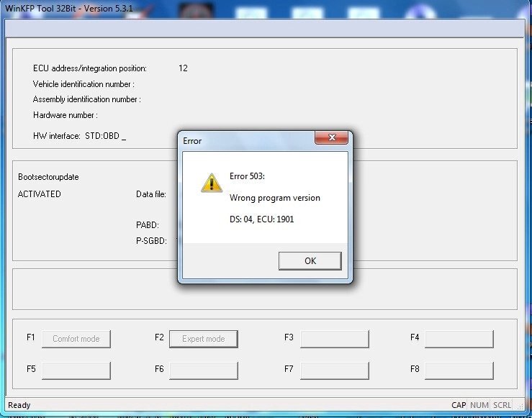Select the blank F8 button

[x=459, y=370]
